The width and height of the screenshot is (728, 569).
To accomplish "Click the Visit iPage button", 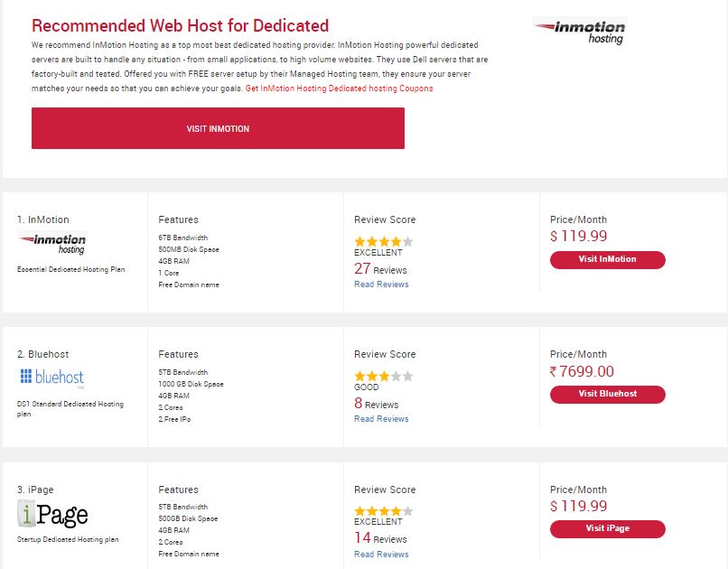I will point(607,528).
